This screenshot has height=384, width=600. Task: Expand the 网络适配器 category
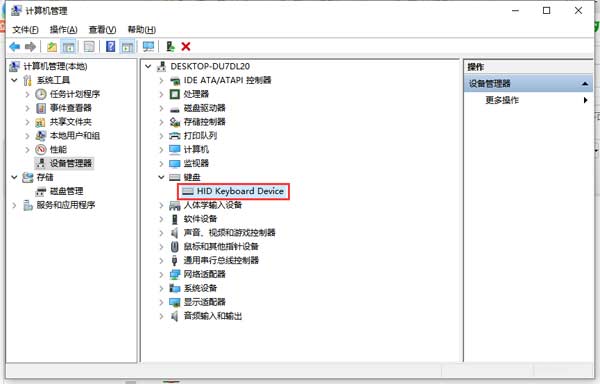(161, 274)
